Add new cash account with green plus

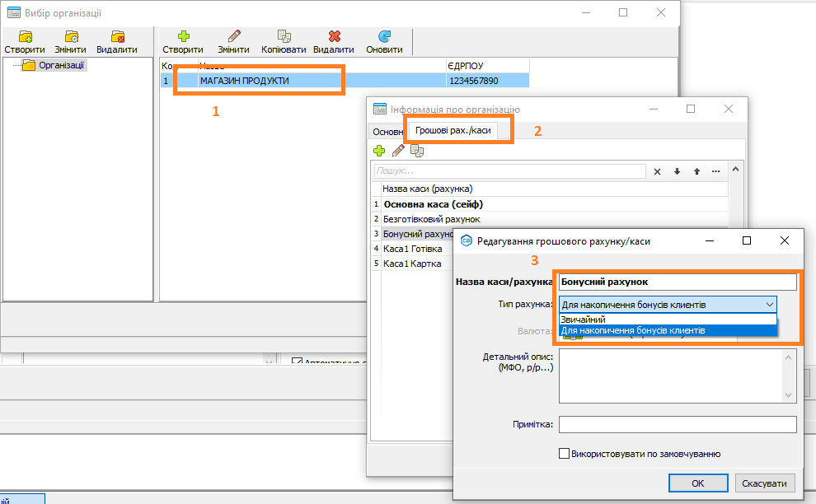tap(379, 151)
